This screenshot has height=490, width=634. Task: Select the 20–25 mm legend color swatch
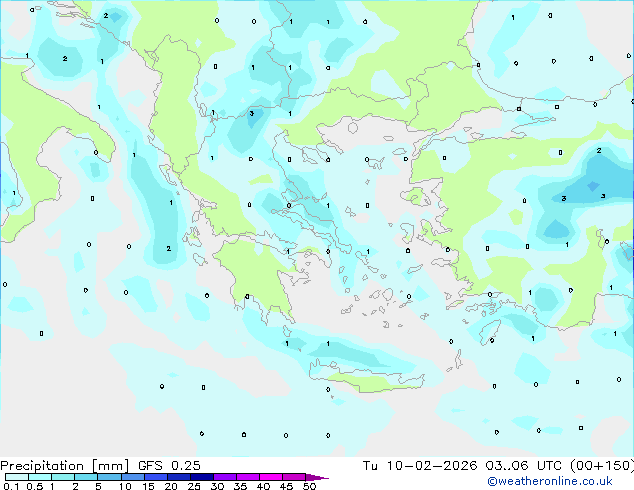coord(178,477)
